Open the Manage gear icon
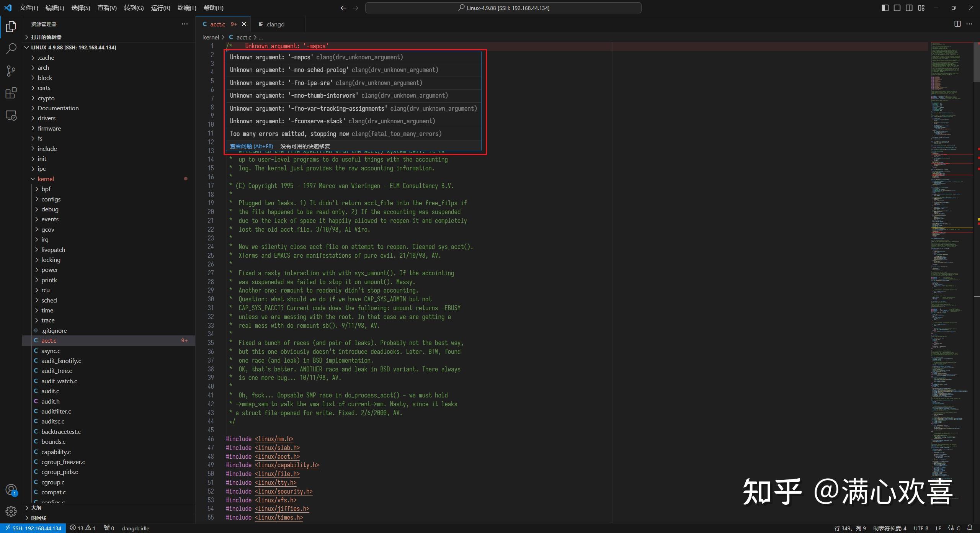Viewport: 980px width, 533px height. coord(11,511)
